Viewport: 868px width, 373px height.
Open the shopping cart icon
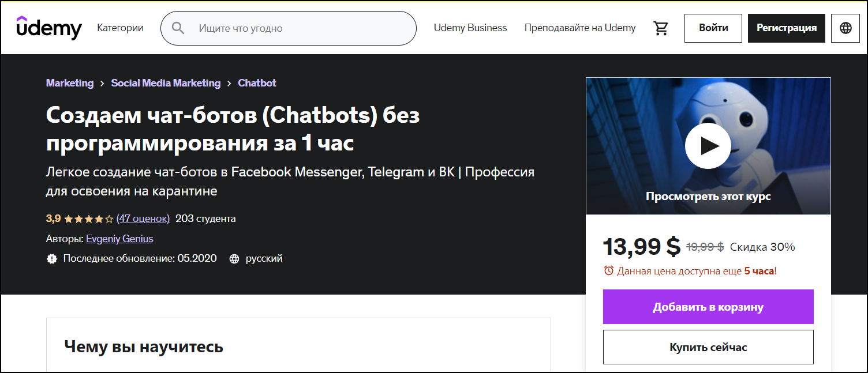[x=660, y=28]
